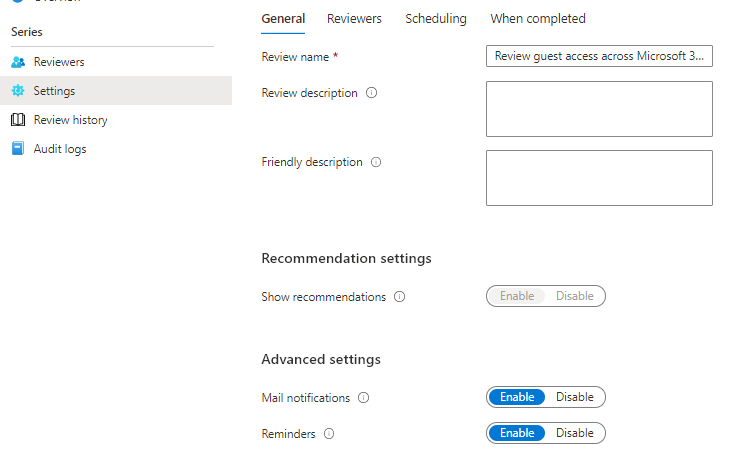The width and height of the screenshot is (733, 462).
Task: Click into the Review description text box
Action: point(599,109)
